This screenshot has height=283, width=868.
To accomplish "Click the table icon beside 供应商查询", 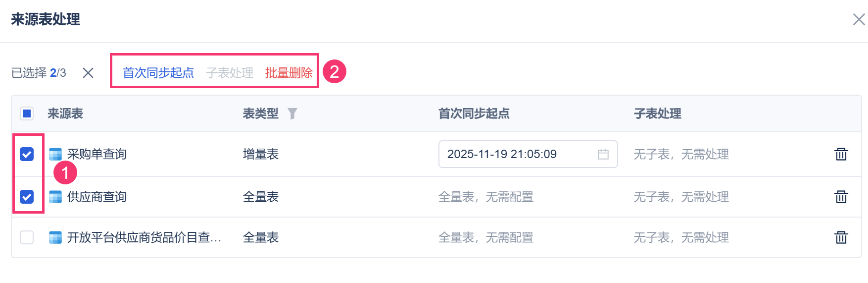I will point(55,197).
